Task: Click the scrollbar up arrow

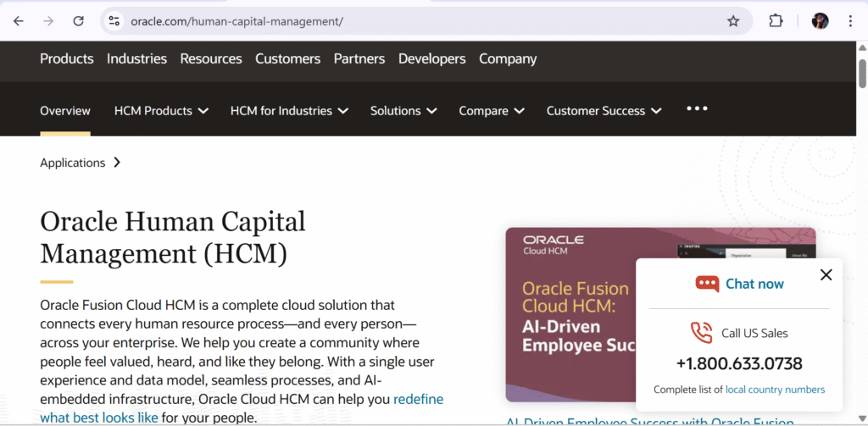Action: (x=862, y=48)
